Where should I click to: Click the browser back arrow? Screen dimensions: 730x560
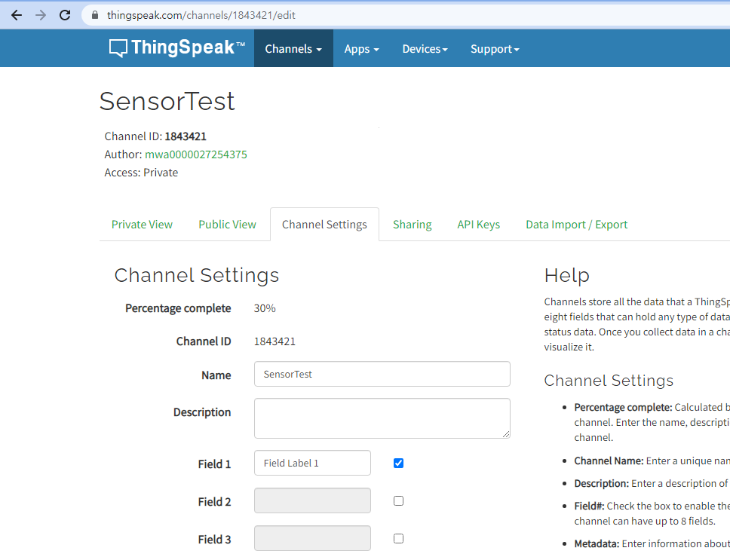coord(17,15)
